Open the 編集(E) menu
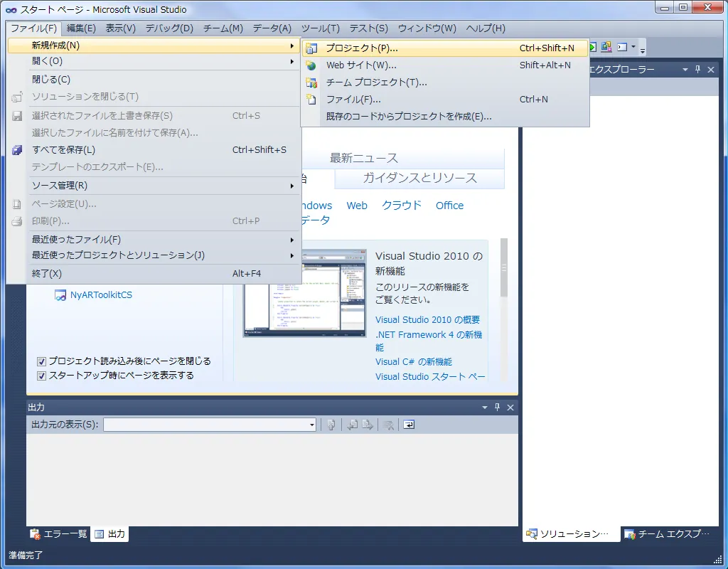Screen dimensions: 728x569 coord(81,28)
